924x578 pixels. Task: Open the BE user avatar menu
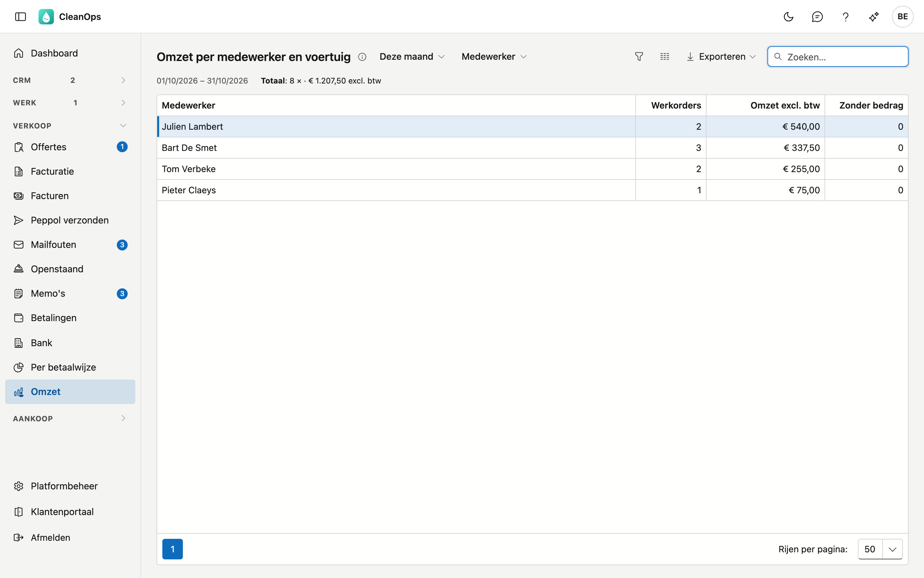tap(903, 16)
